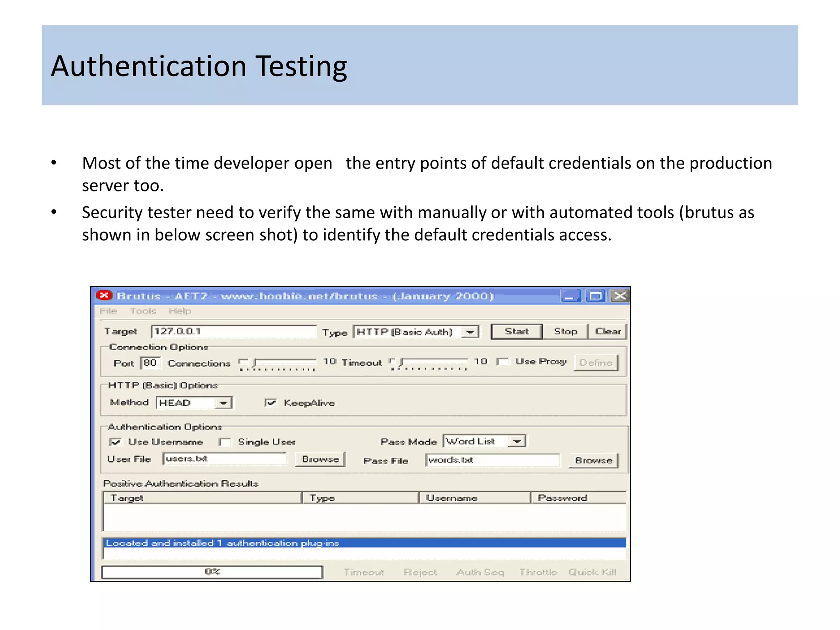Click the Brutus red X app icon

point(104,295)
